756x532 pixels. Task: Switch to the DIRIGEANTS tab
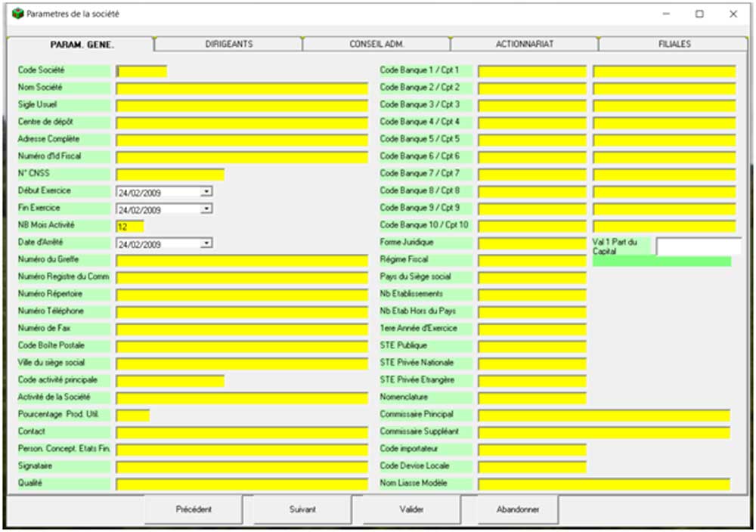tap(228, 45)
